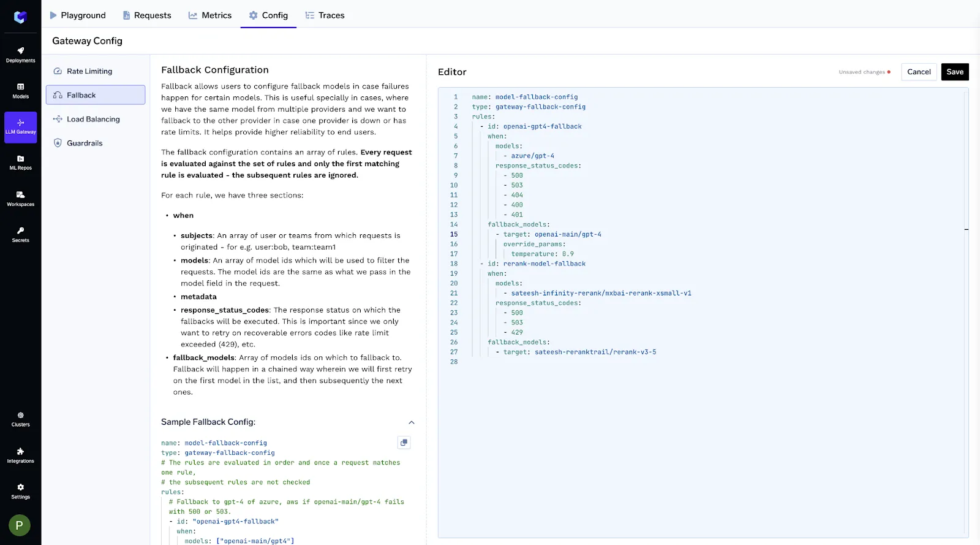
Task: Click line number 1 in the editor
Action: [x=456, y=97]
